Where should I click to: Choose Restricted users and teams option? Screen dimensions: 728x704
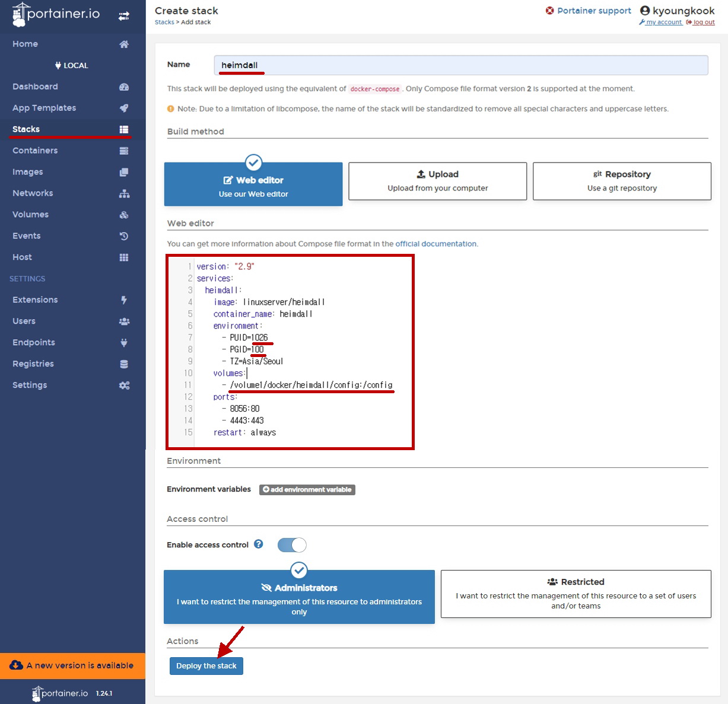tap(576, 594)
